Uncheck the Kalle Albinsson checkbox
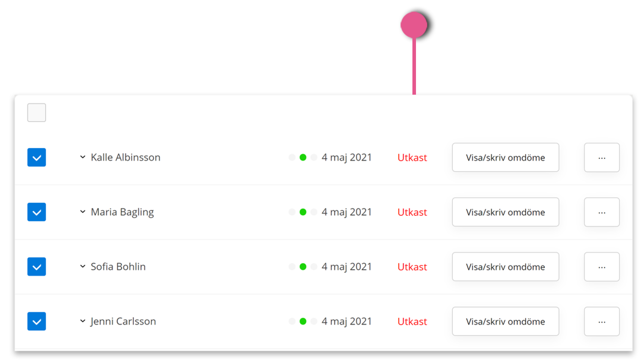 pos(37,157)
